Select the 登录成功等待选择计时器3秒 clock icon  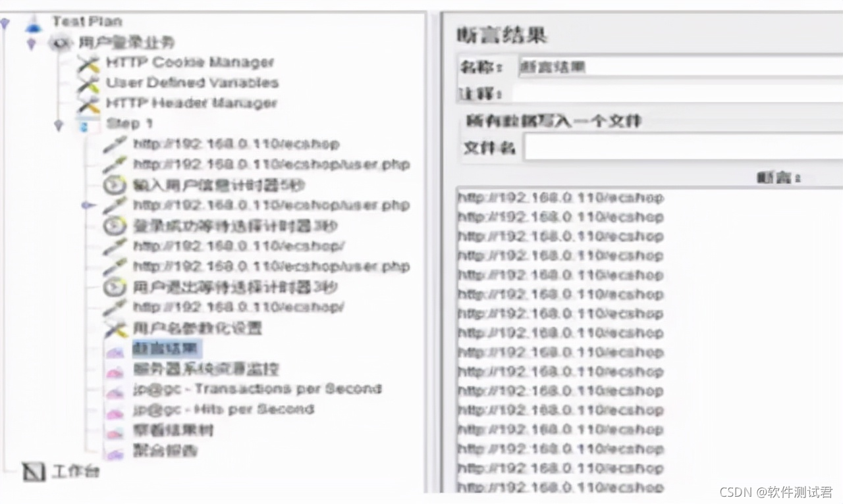117,226
